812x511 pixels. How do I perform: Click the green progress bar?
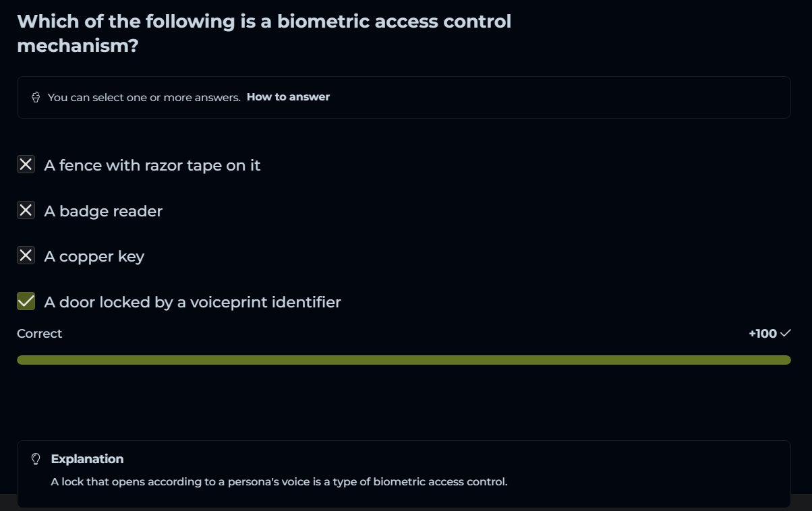(x=403, y=360)
